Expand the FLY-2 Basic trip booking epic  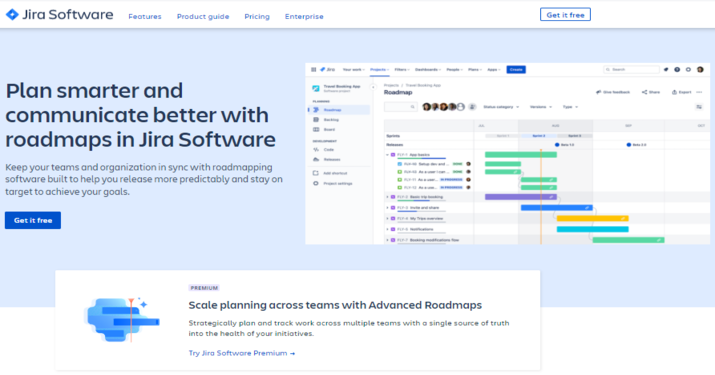(x=388, y=197)
